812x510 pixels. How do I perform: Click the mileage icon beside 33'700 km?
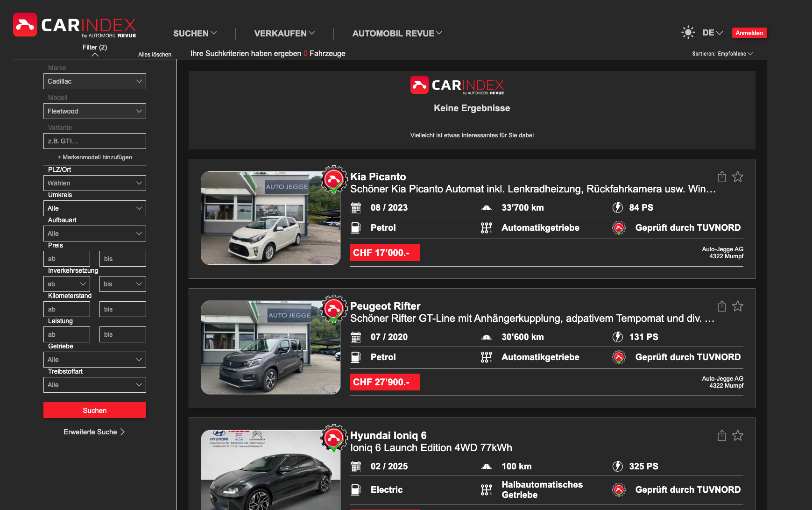click(487, 208)
